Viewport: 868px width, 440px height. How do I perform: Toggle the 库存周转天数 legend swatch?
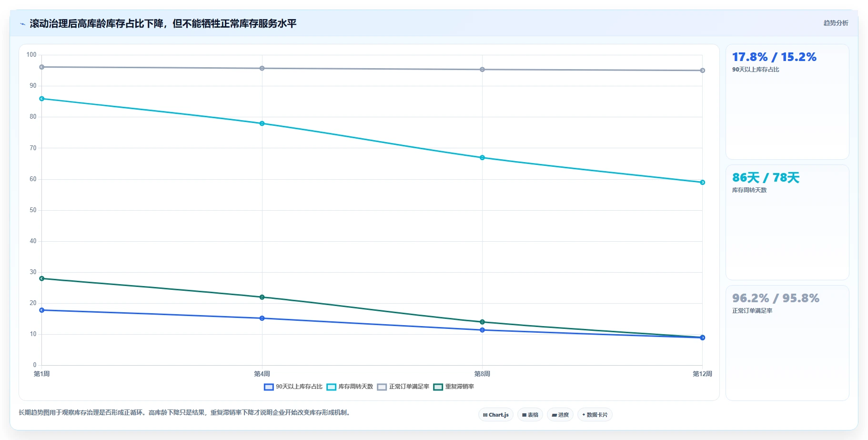(331, 387)
